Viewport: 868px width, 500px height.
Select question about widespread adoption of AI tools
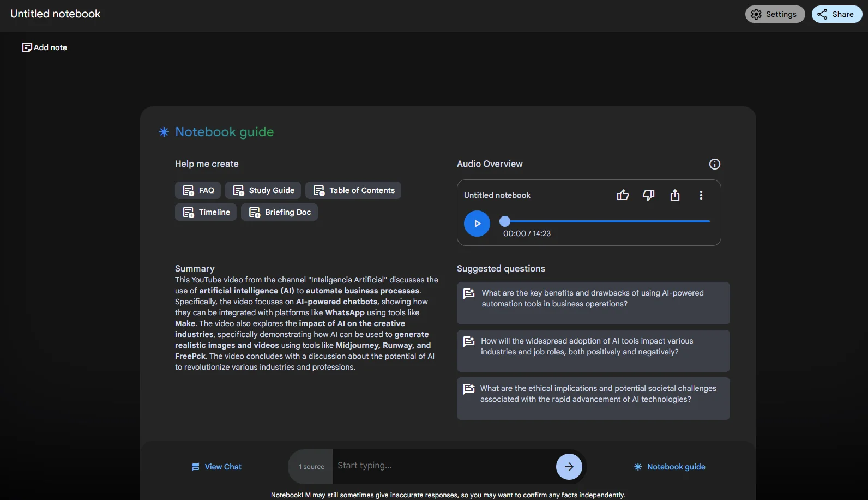point(593,351)
